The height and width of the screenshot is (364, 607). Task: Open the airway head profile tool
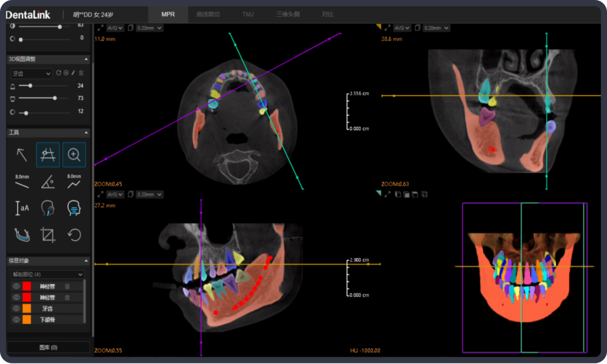click(48, 208)
